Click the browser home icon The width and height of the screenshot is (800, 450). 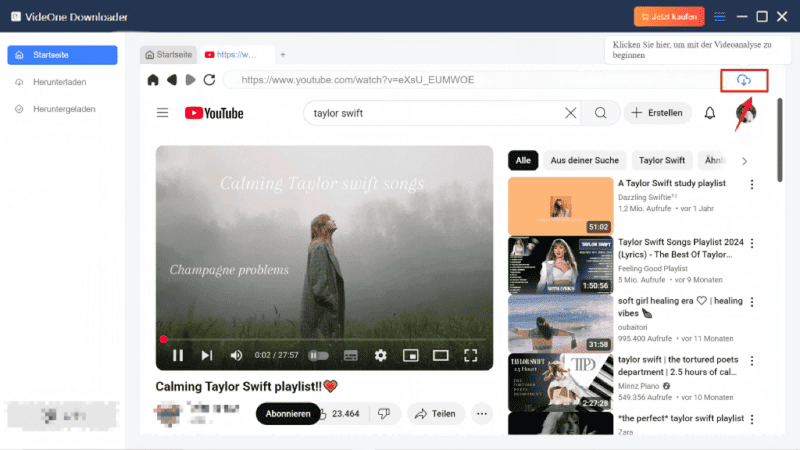point(153,80)
